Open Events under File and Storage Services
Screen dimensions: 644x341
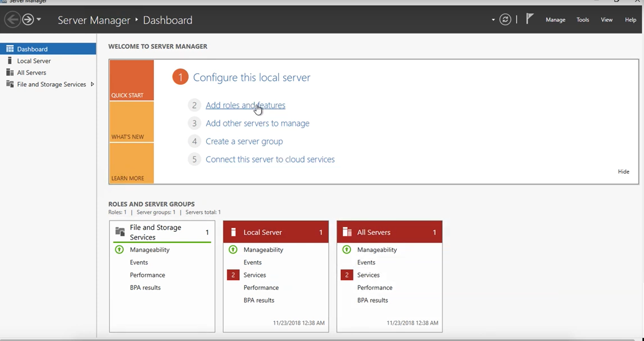tap(139, 263)
